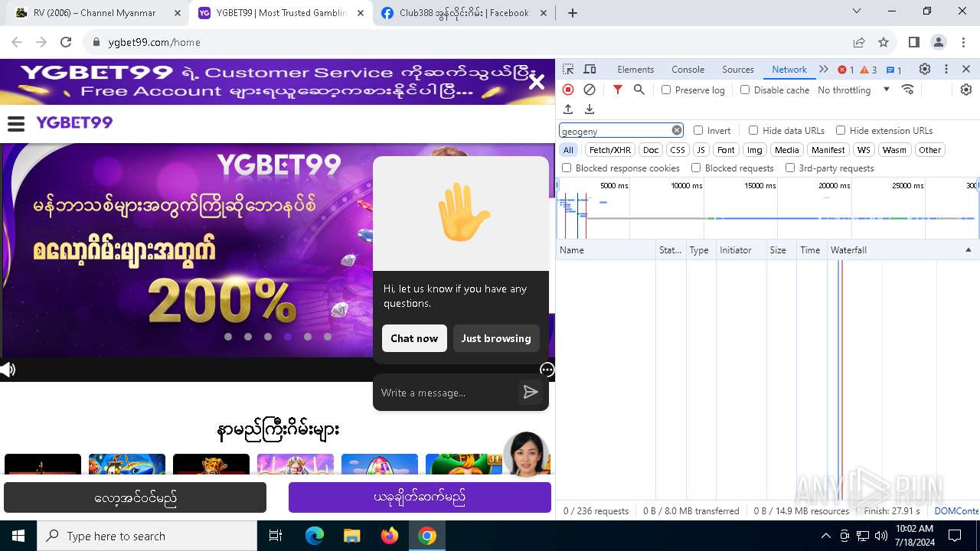
Task: Tick 3rd-party requests checkbox
Action: click(790, 168)
